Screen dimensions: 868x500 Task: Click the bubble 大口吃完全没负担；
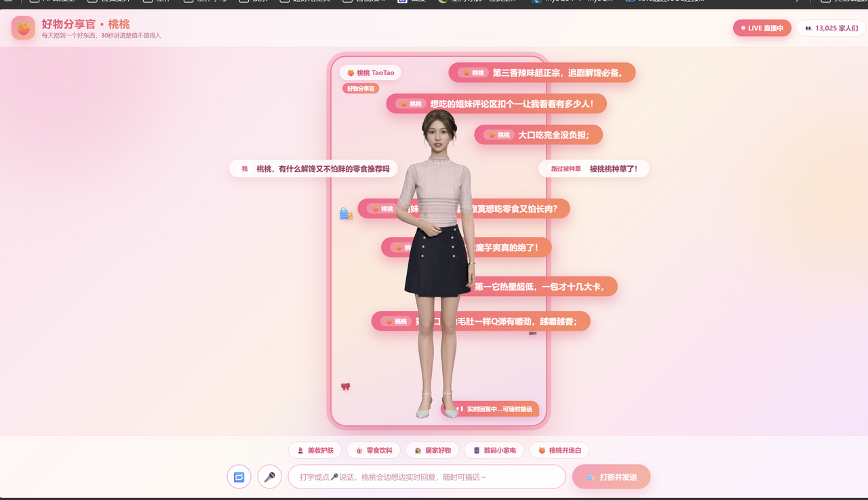click(538, 135)
